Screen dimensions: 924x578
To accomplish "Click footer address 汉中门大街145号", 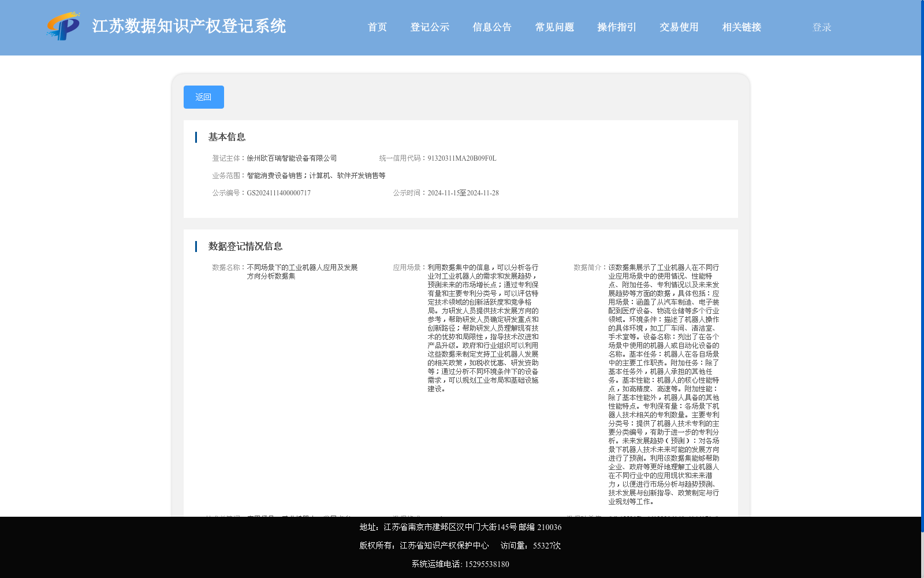I will coord(486,527).
